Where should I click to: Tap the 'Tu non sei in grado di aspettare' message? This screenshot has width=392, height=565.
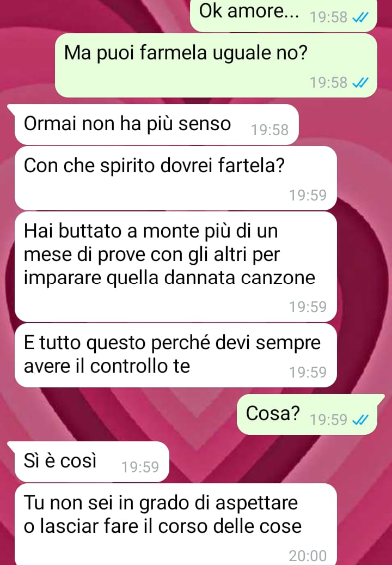176,524
